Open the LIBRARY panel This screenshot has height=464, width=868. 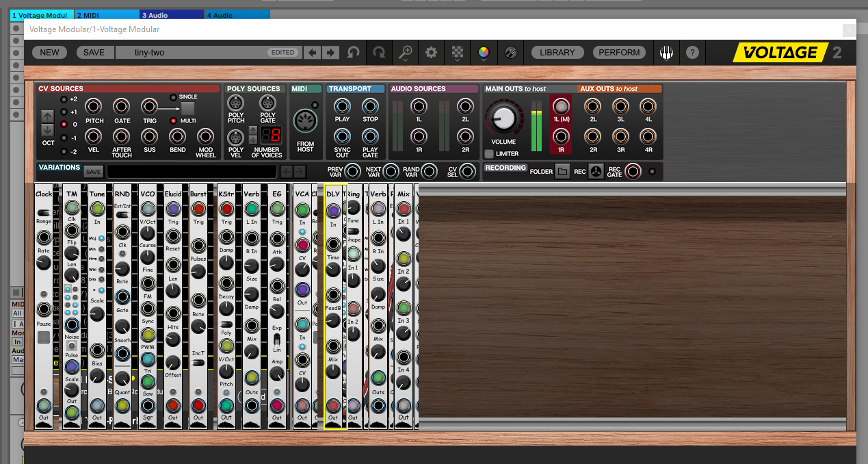pos(557,52)
